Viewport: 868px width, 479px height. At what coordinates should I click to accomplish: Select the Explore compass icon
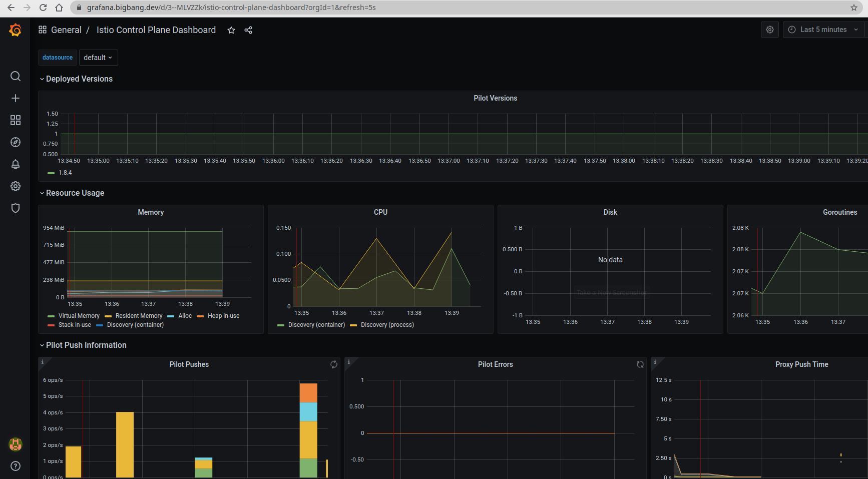pyautogui.click(x=16, y=142)
